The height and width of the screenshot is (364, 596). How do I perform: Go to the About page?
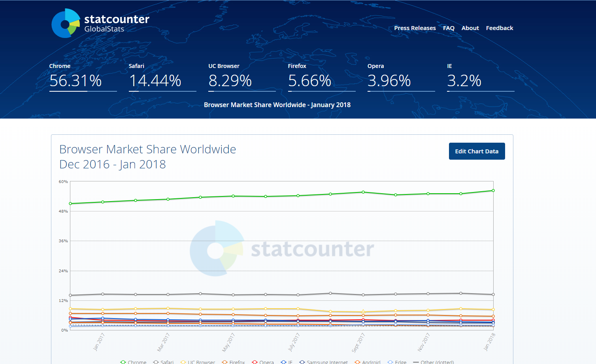(x=470, y=28)
